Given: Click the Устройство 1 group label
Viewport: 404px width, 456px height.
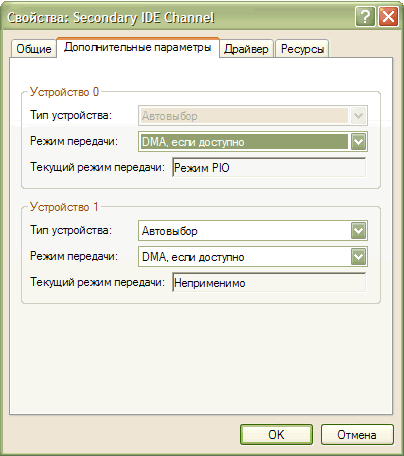Looking at the screenshot, I should tap(64, 207).
